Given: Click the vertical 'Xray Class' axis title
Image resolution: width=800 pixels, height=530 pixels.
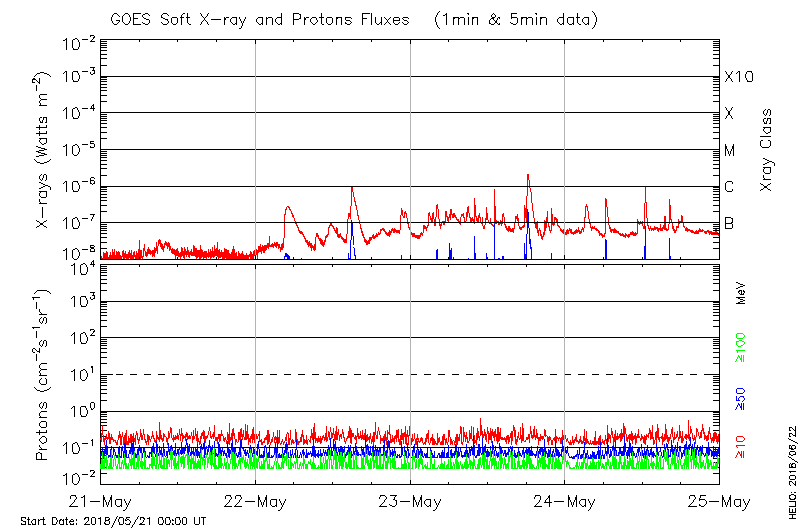Looking at the screenshot, I should pos(766,150).
